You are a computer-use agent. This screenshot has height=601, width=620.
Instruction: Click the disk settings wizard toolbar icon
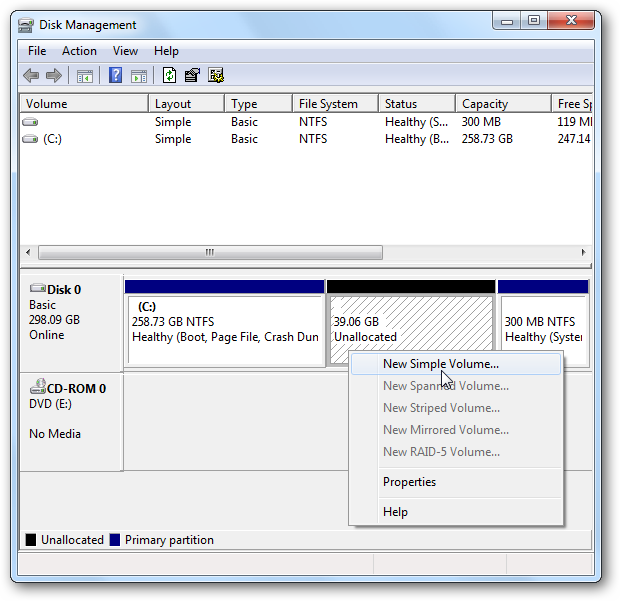[216, 75]
